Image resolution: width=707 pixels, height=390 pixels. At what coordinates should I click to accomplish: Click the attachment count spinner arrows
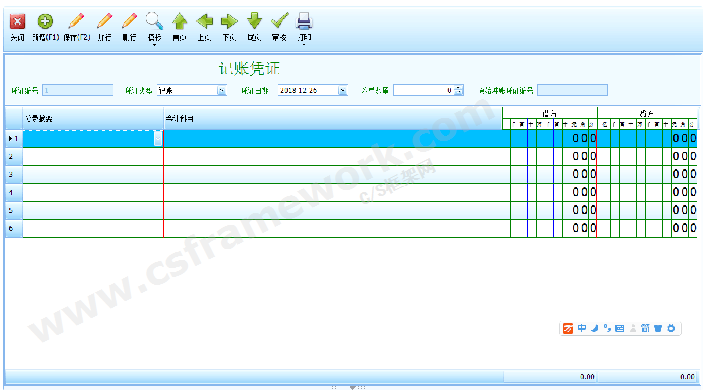pos(459,90)
